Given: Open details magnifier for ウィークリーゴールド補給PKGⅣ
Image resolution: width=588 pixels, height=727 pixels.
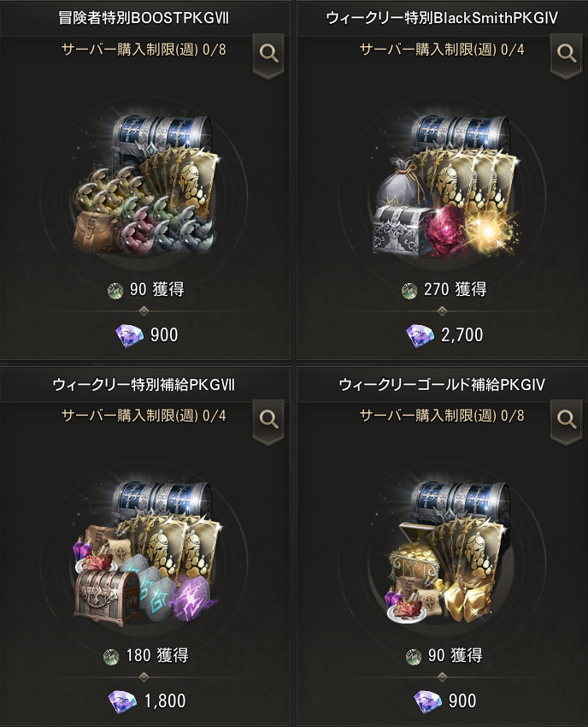Looking at the screenshot, I should [x=567, y=420].
